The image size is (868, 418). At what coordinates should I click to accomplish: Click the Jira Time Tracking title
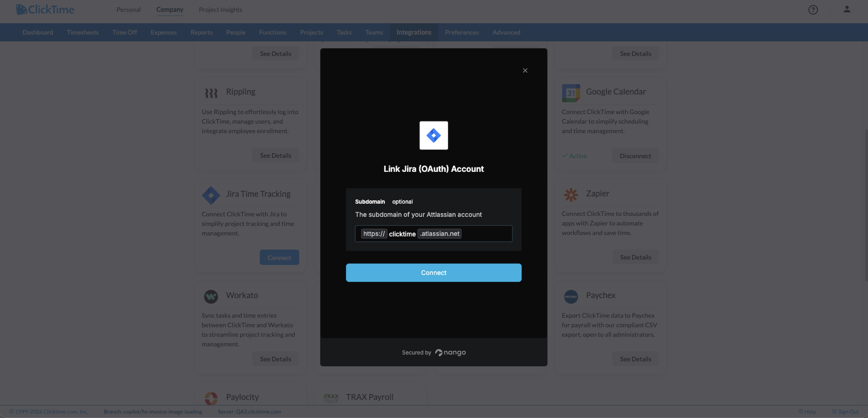coord(258,194)
